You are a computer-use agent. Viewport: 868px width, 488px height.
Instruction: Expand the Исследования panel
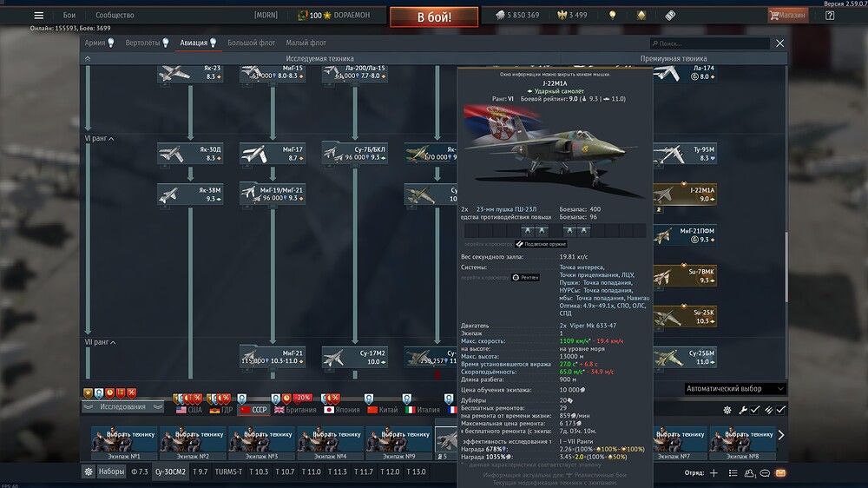coord(123,406)
